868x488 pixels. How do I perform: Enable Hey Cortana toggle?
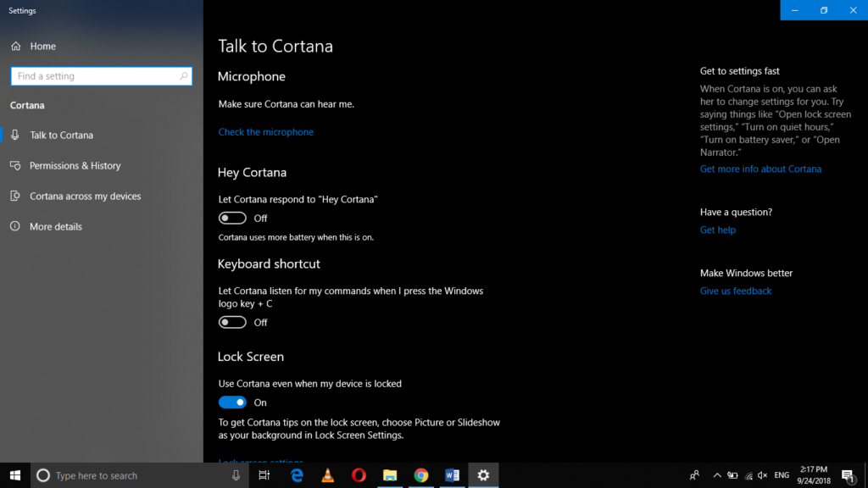[x=232, y=218]
